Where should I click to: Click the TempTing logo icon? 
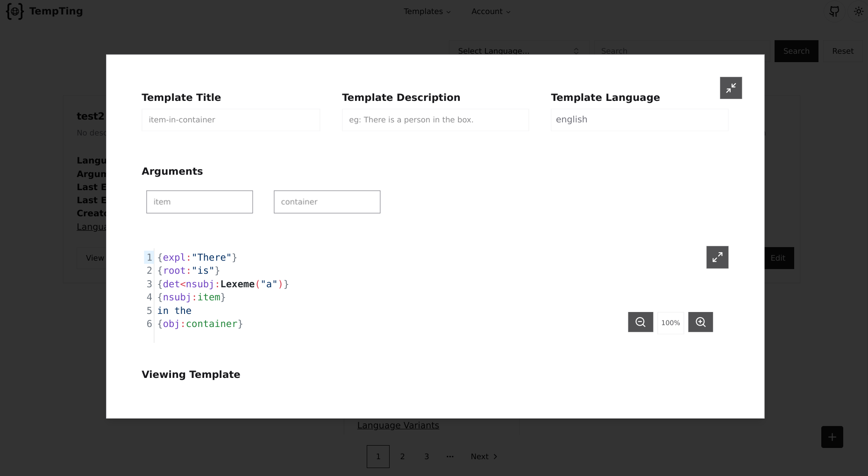[14, 12]
